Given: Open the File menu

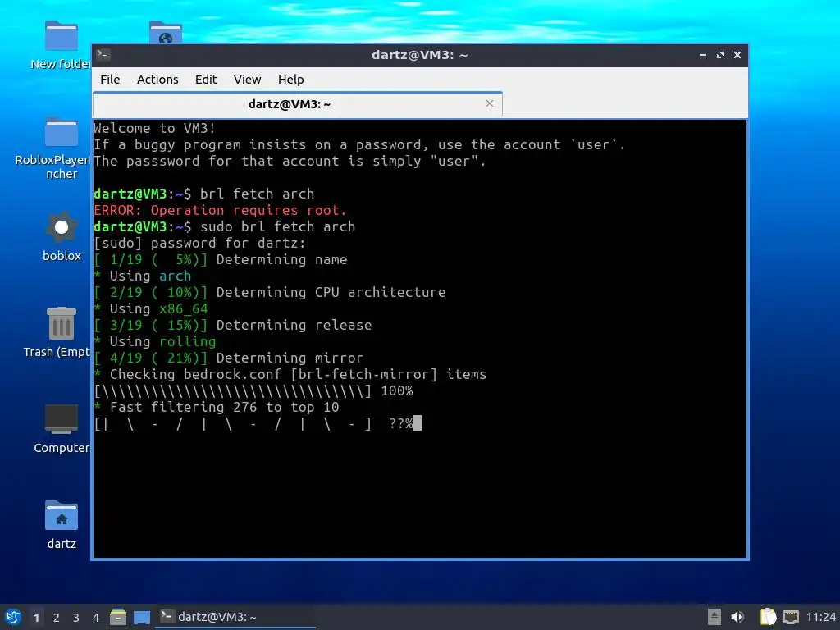Looking at the screenshot, I should pos(110,80).
